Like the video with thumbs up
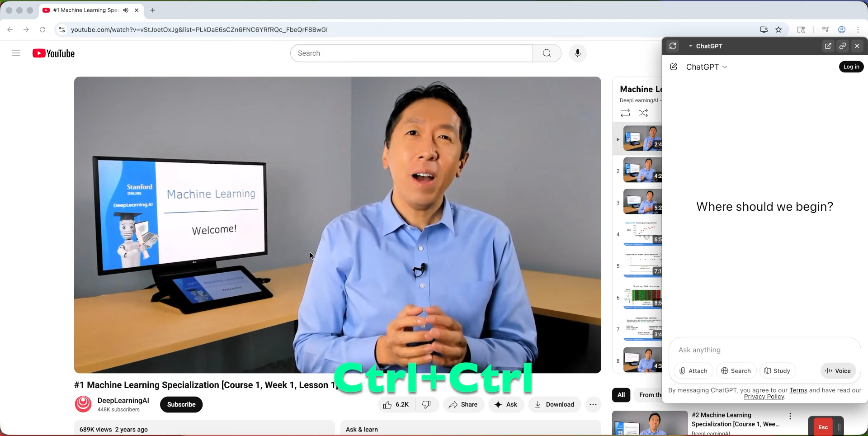The image size is (868, 436). (x=388, y=405)
